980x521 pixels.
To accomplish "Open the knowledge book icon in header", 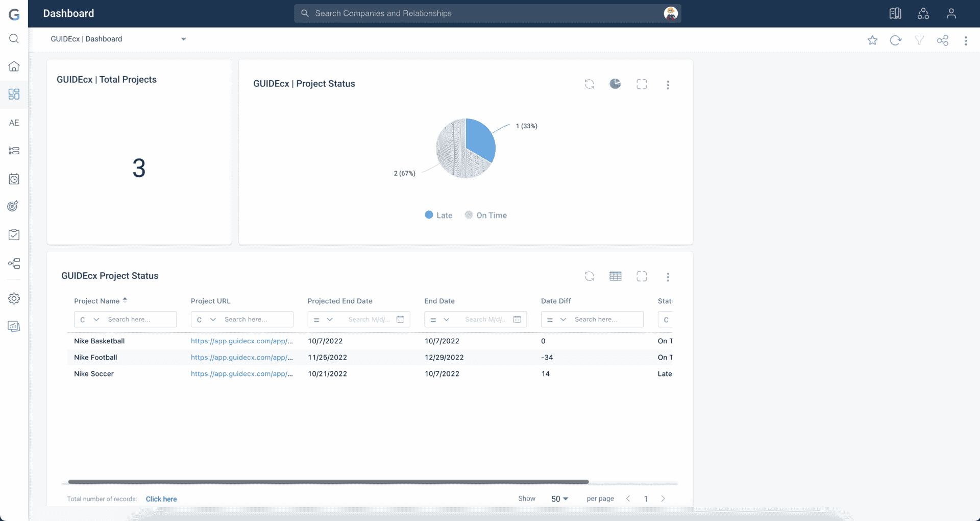I will pos(895,14).
